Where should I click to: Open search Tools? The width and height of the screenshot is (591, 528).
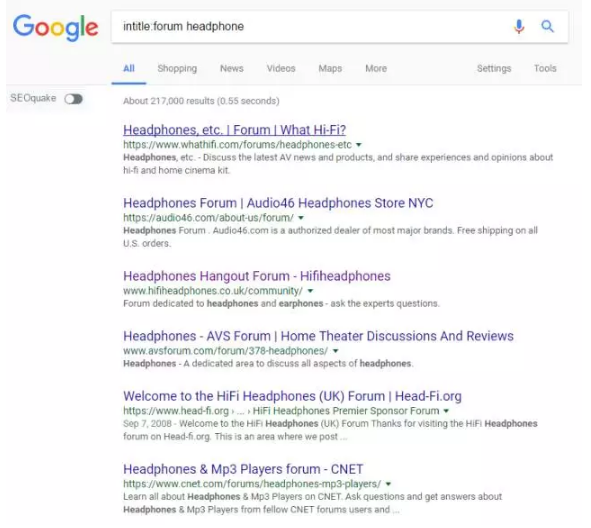coord(545,68)
